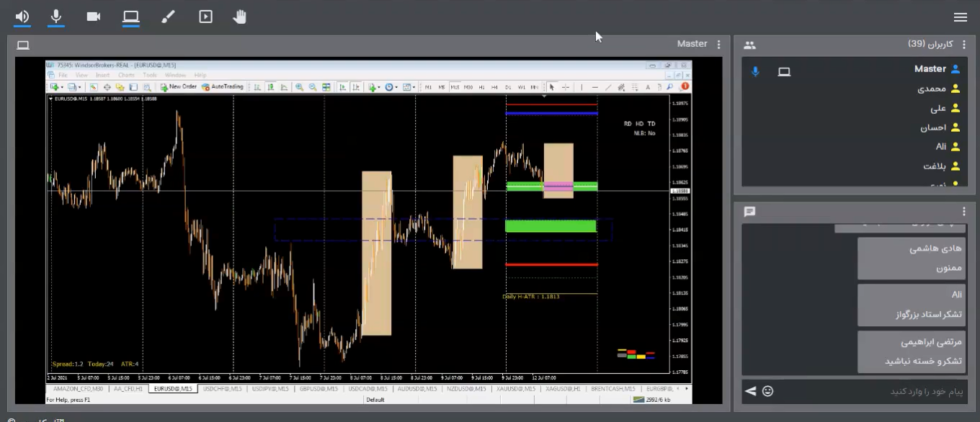Switch to the GBPUSD@,M15 chart tab
This screenshot has width=980, height=422.
point(317,389)
